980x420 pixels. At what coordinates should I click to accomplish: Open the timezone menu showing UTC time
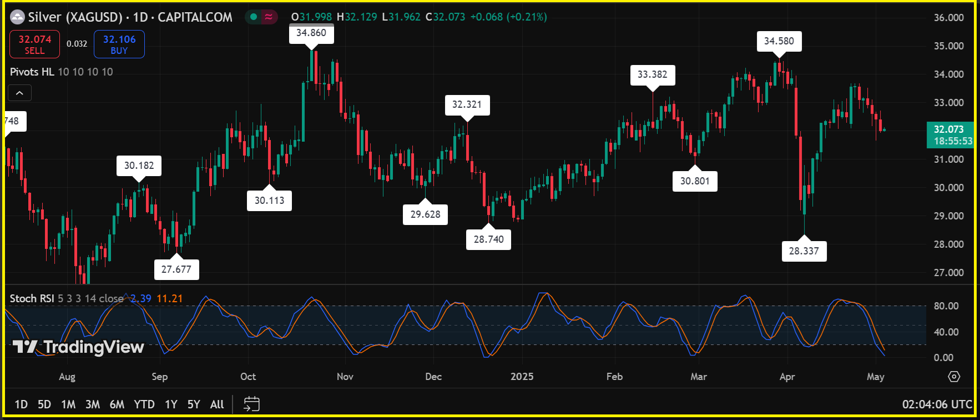(x=937, y=404)
